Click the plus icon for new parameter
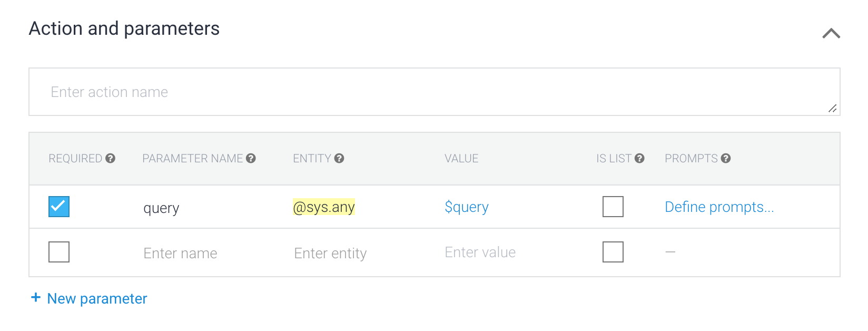Image resolution: width=868 pixels, height=331 pixels. point(36,298)
